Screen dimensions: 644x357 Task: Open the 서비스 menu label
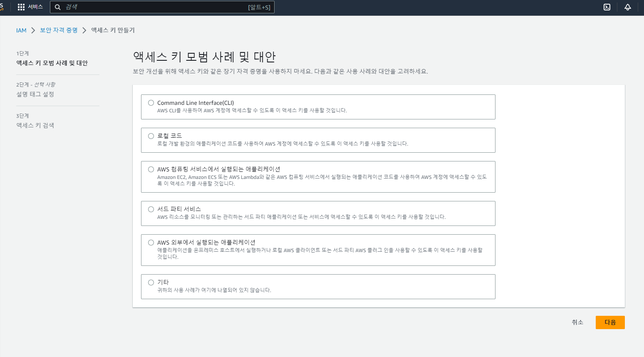point(35,7)
